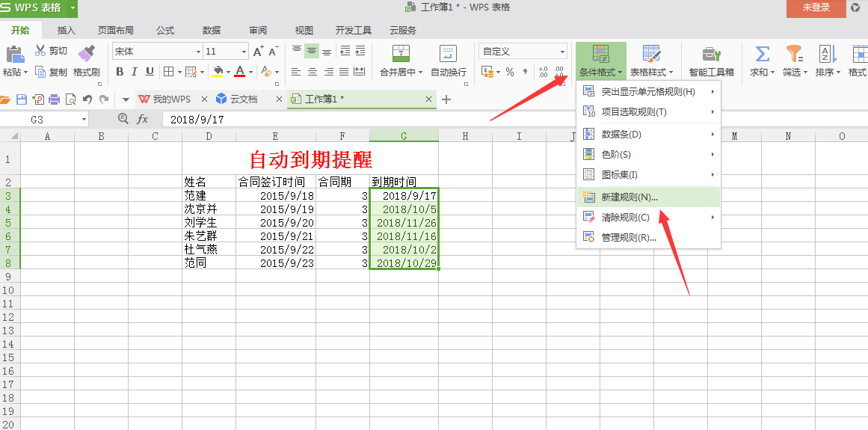Open 数据条(D) submenu

(648, 135)
